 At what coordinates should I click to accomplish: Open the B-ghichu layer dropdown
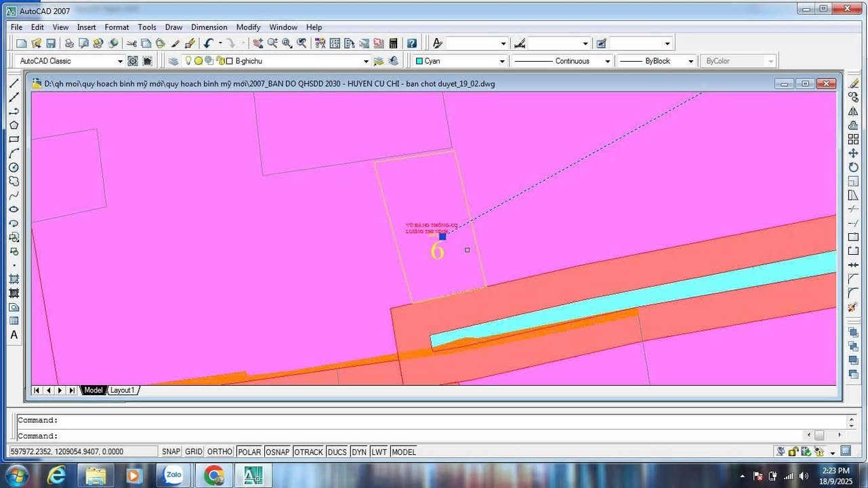coord(365,60)
